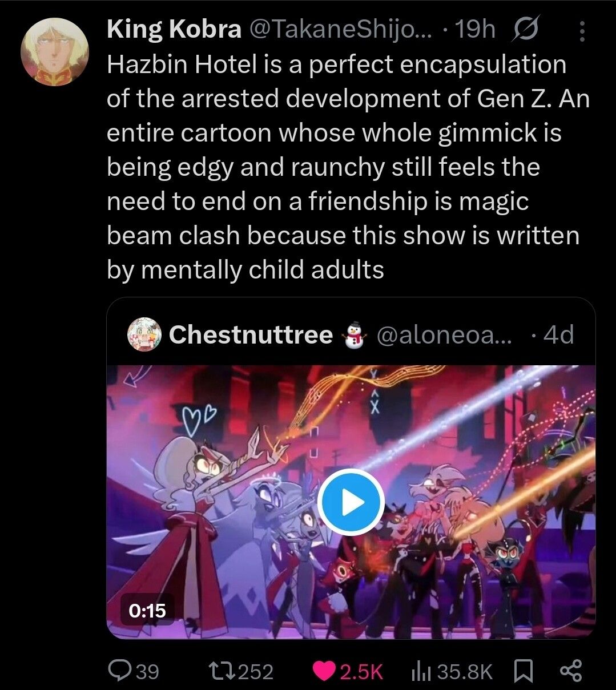Open the Chestnuttree quoted author name
This screenshot has width=616, height=690.
click(x=251, y=334)
